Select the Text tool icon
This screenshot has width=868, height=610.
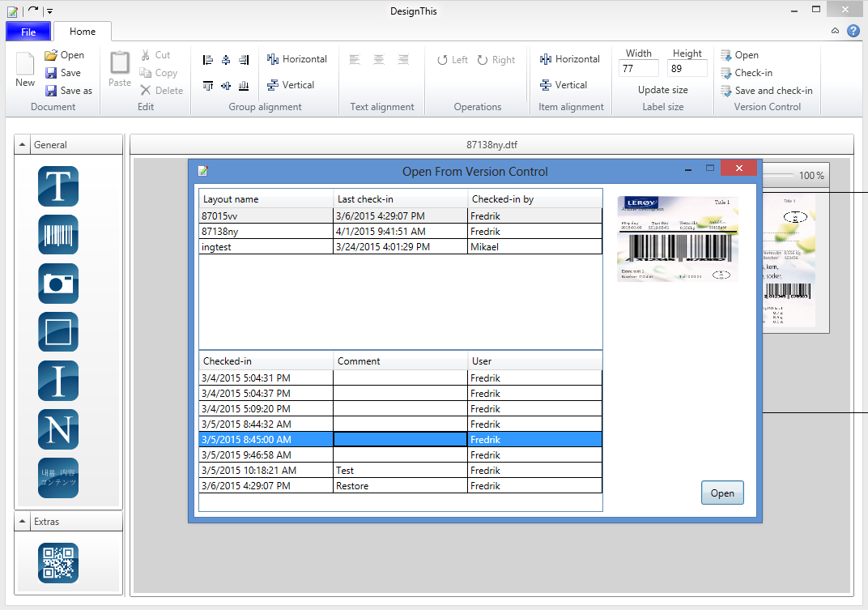coord(58,186)
